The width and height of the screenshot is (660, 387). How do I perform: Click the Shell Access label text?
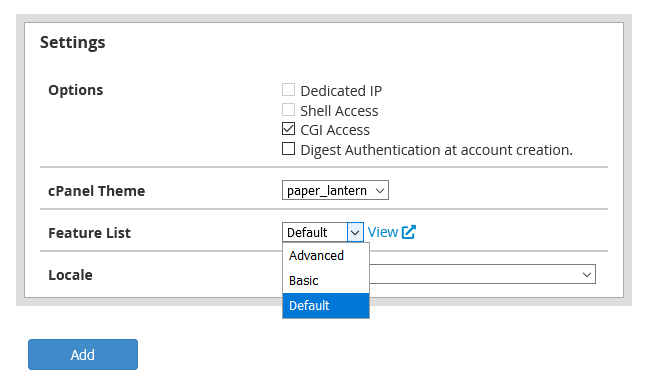(x=339, y=111)
